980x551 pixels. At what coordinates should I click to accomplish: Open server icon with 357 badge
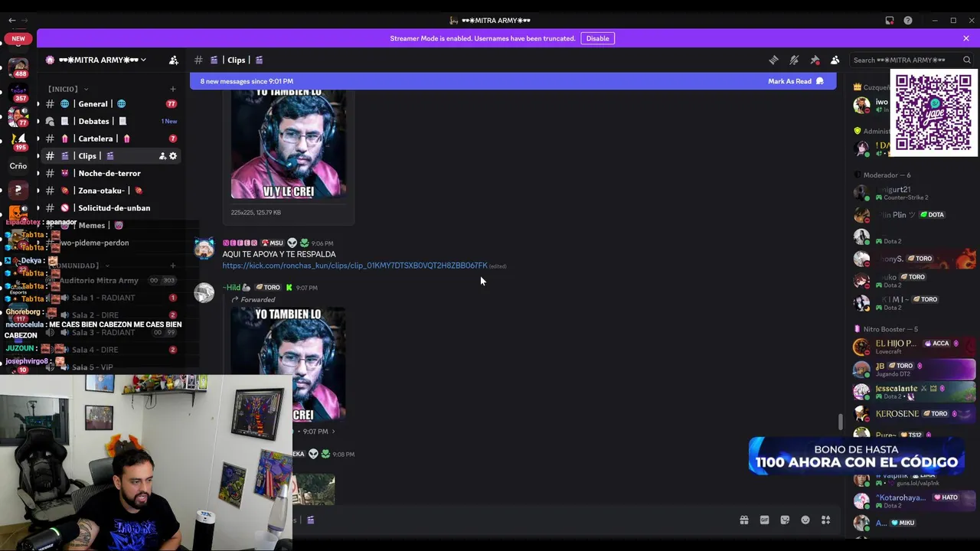18,92
